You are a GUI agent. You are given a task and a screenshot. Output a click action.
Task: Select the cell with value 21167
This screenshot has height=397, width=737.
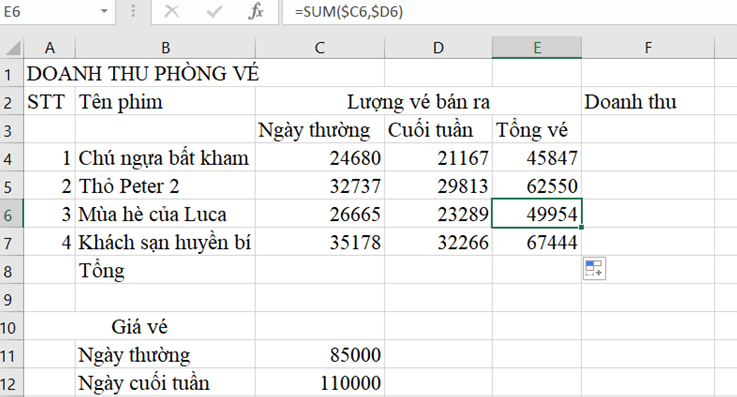[438, 158]
